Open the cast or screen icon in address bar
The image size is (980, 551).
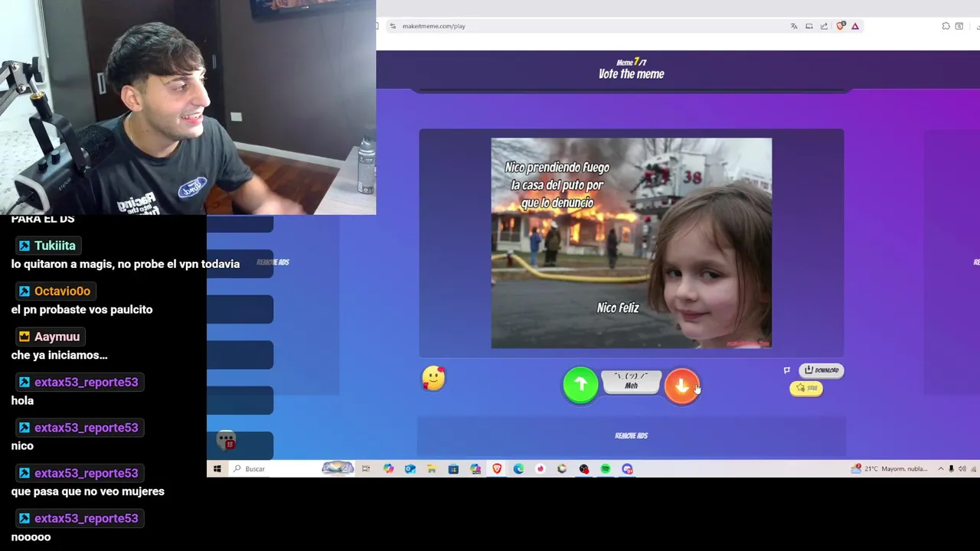(x=809, y=26)
